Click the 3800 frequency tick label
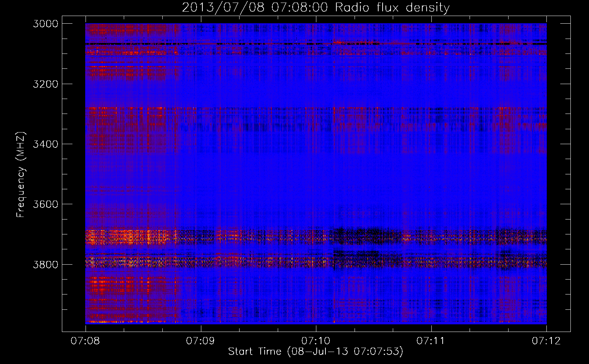589x364 pixels. click(46, 264)
